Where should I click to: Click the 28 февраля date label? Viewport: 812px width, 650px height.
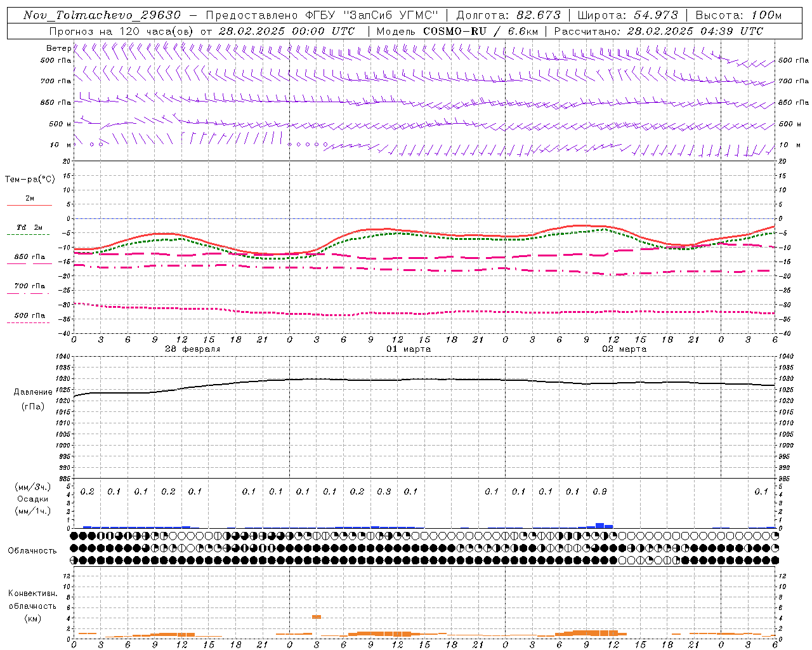(193, 349)
